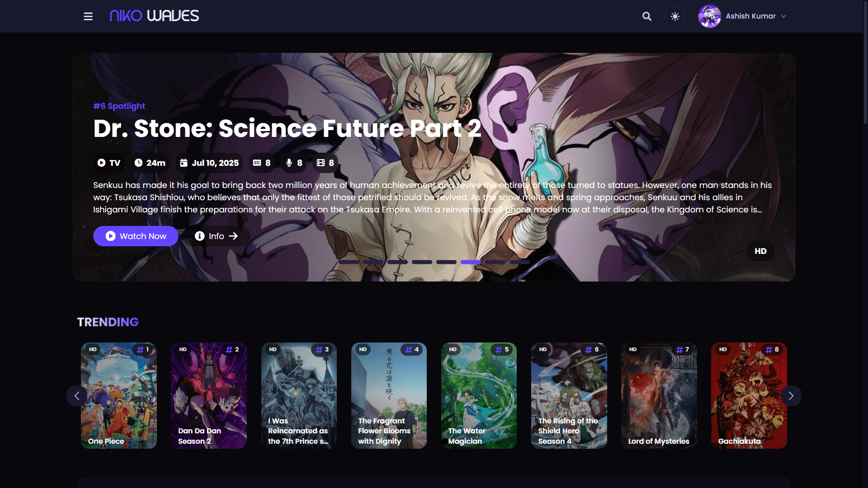Open Rising of the Shield Hero Season 4 card
The width and height of the screenshot is (868, 488).
tap(569, 395)
